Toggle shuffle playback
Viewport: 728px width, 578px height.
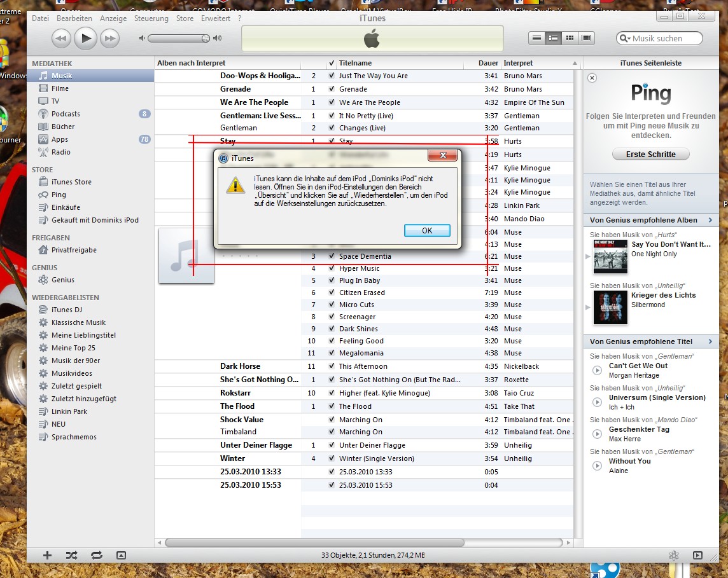(x=71, y=555)
